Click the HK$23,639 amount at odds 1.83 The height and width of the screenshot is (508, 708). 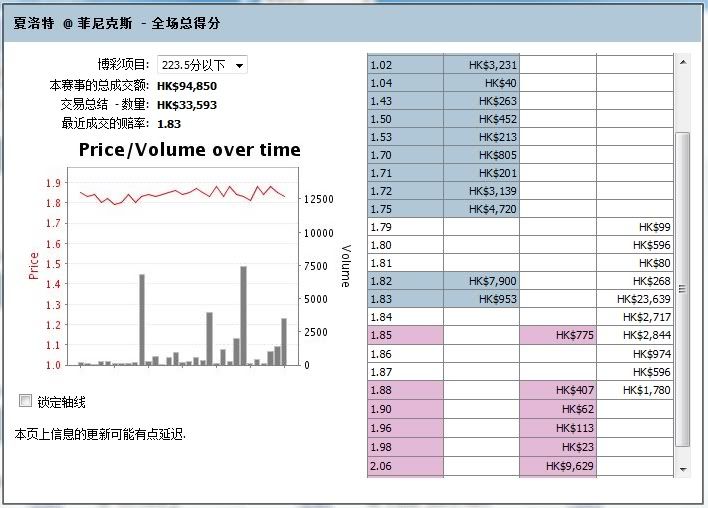point(635,299)
